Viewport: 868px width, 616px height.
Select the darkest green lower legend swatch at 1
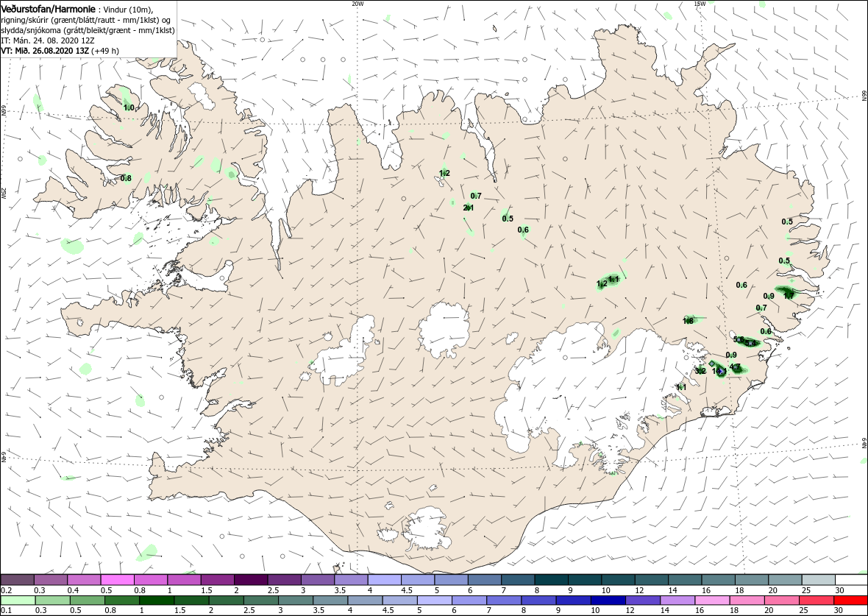point(157,601)
